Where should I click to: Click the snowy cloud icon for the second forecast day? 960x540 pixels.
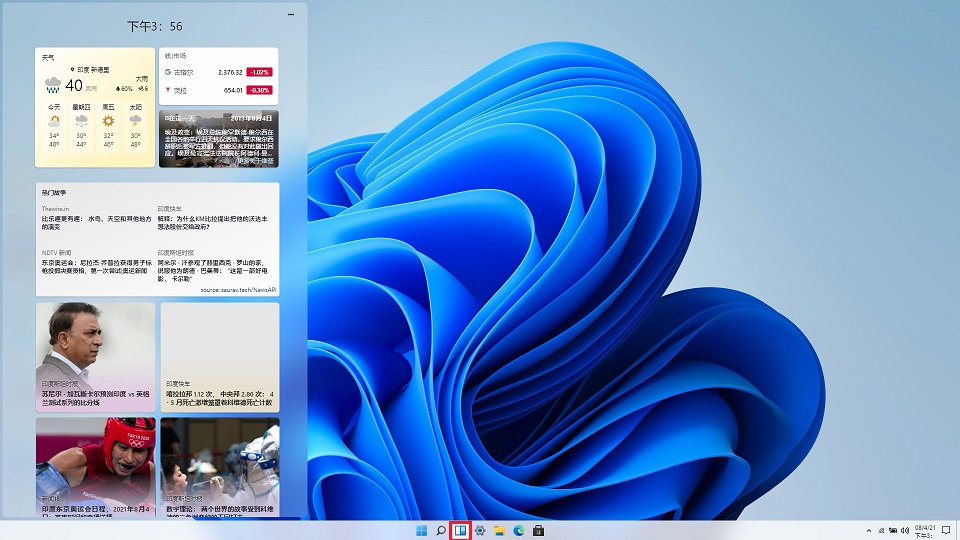[x=81, y=121]
